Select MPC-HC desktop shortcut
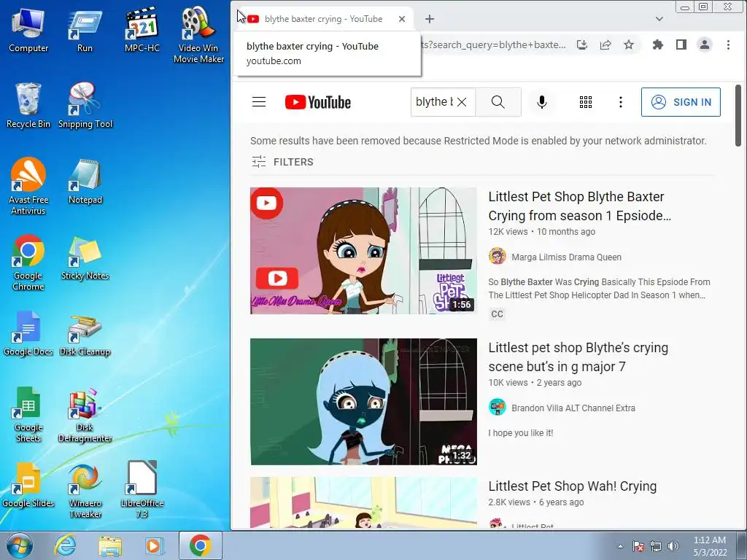 [x=142, y=30]
